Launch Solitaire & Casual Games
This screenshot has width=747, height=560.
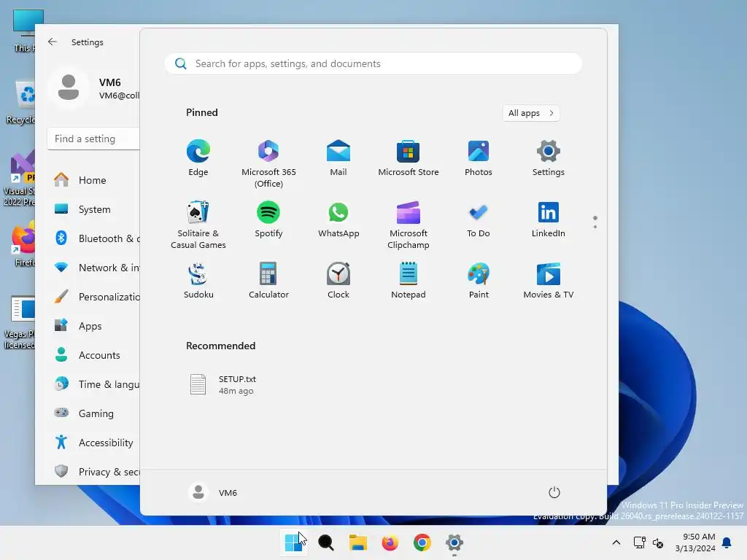(x=198, y=225)
